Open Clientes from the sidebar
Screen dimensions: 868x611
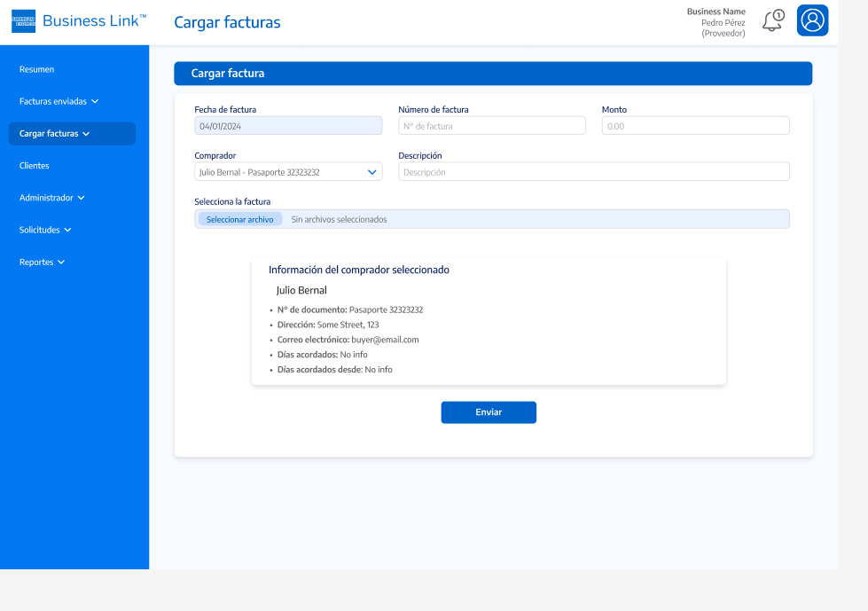[35, 166]
